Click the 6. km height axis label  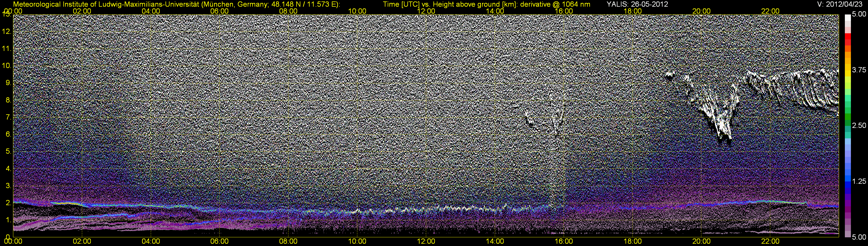(x=8, y=135)
